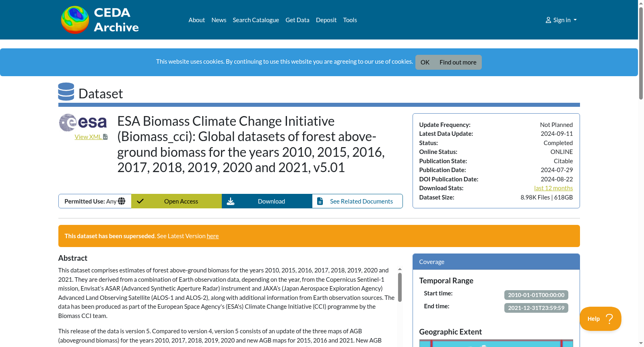The height and width of the screenshot is (347, 644).
Task: Click the dataset title heading
Action: [x=251, y=144]
